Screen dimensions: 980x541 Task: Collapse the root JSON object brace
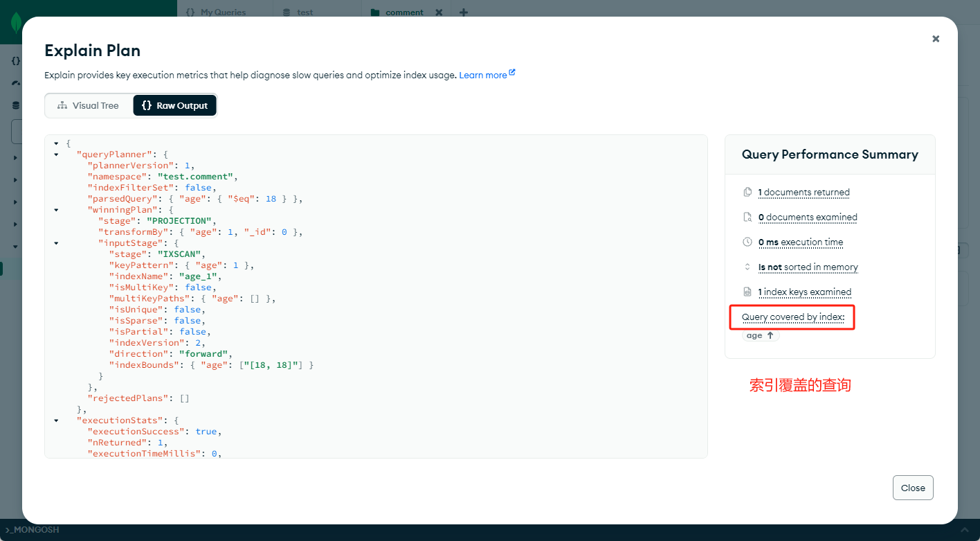click(56, 143)
